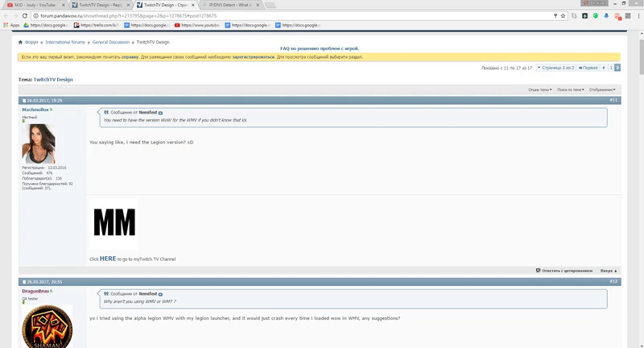644x348 pixels.
Task: Click the page vertical scrollbar thumb
Action: pyautogui.click(x=641, y=56)
